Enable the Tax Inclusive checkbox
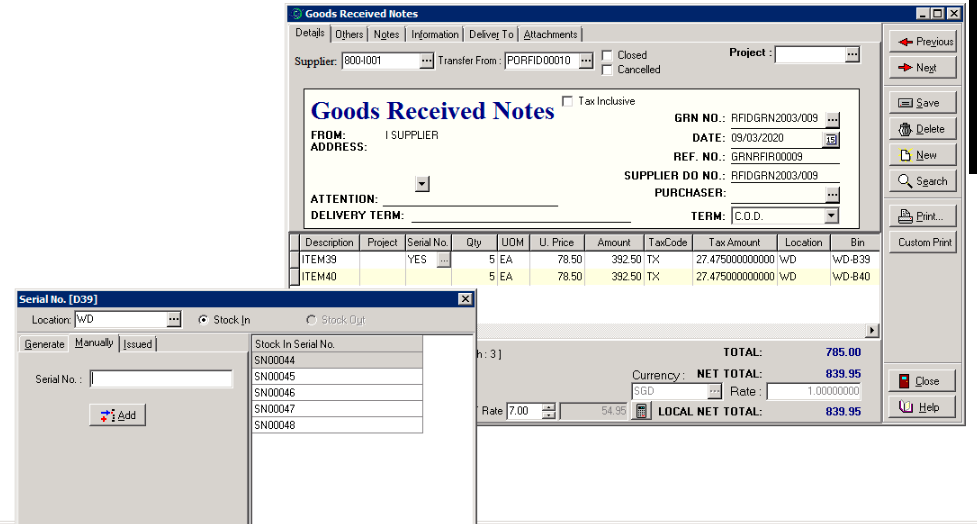The height and width of the screenshot is (524, 977). (x=567, y=101)
